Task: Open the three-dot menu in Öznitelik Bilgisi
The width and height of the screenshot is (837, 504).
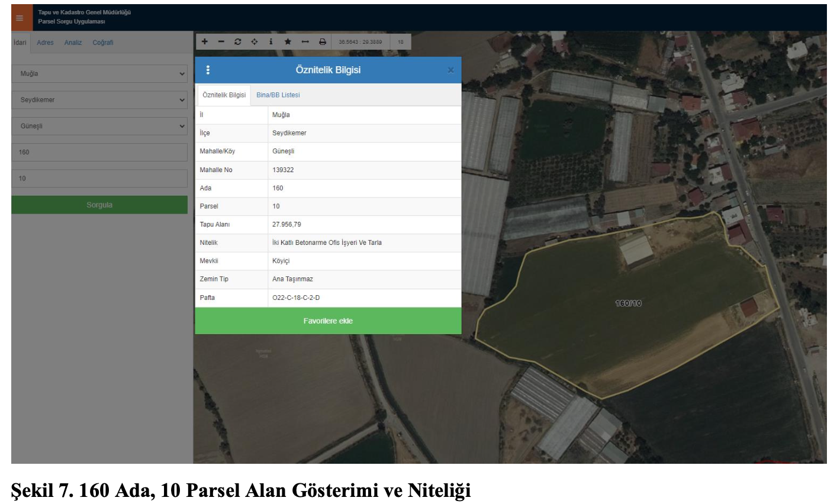Action: tap(208, 70)
